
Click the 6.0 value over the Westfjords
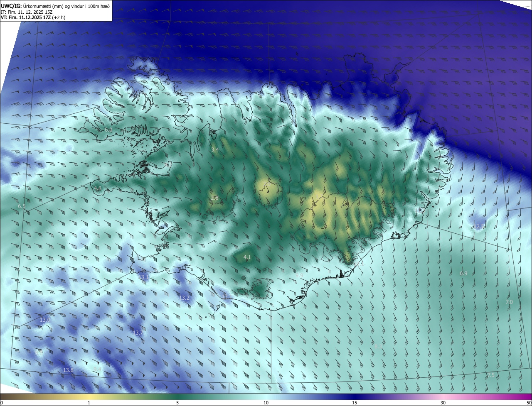pos(108,130)
